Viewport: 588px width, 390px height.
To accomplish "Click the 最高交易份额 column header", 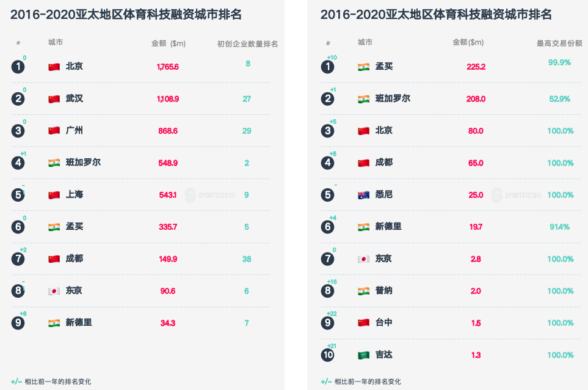I will coord(559,43).
